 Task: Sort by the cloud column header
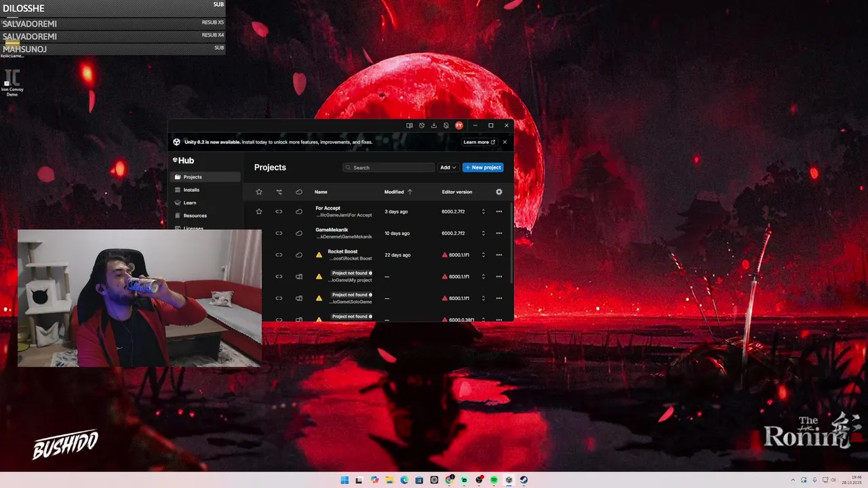point(299,192)
